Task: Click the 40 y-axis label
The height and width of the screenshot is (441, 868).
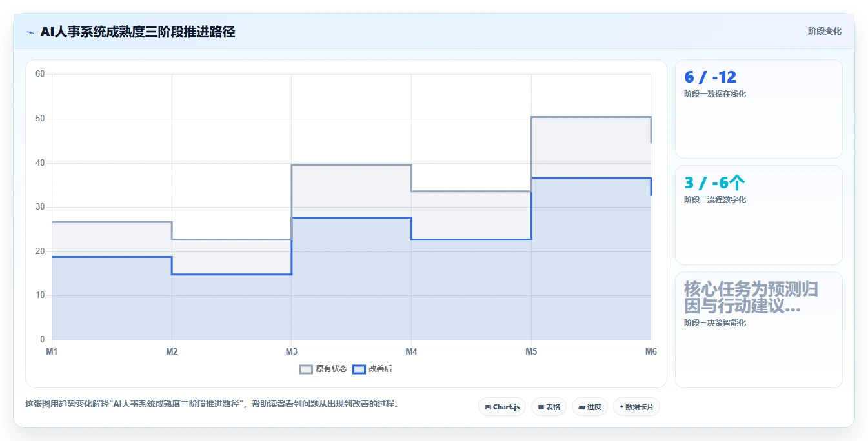Action: 40,163
